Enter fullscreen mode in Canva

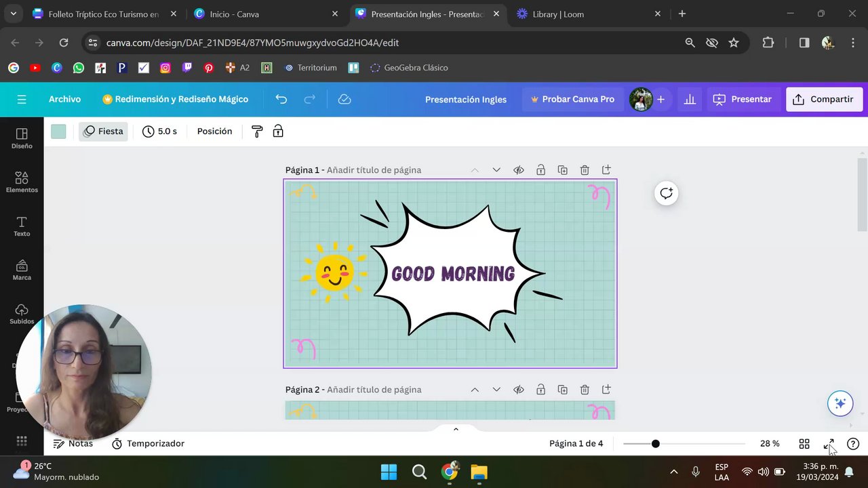(x=829, y=444)
